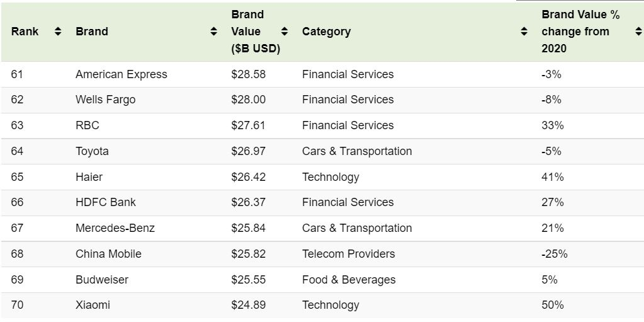Viewport: 644px width, 322px height.
Task: Click the Xiaomi brand cell
Action: (93, 305)
